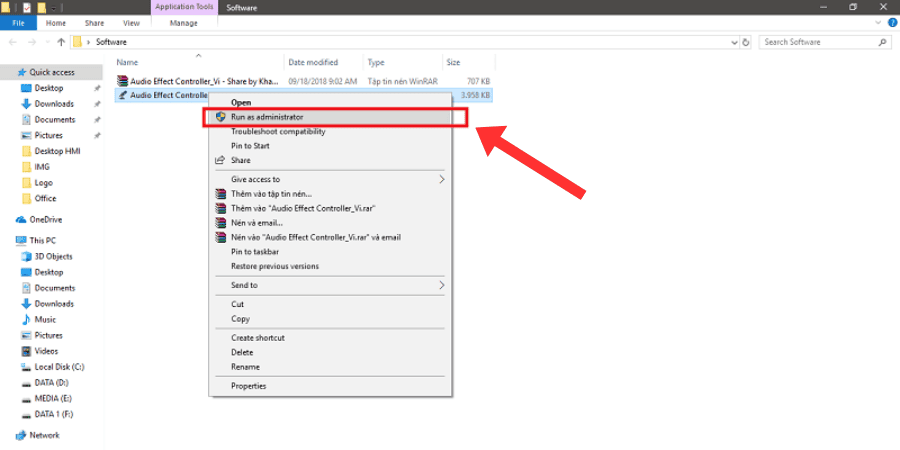This screenshot has width=900, height=450.
Task: Click the Back navigation arrow
Action: 13,42
